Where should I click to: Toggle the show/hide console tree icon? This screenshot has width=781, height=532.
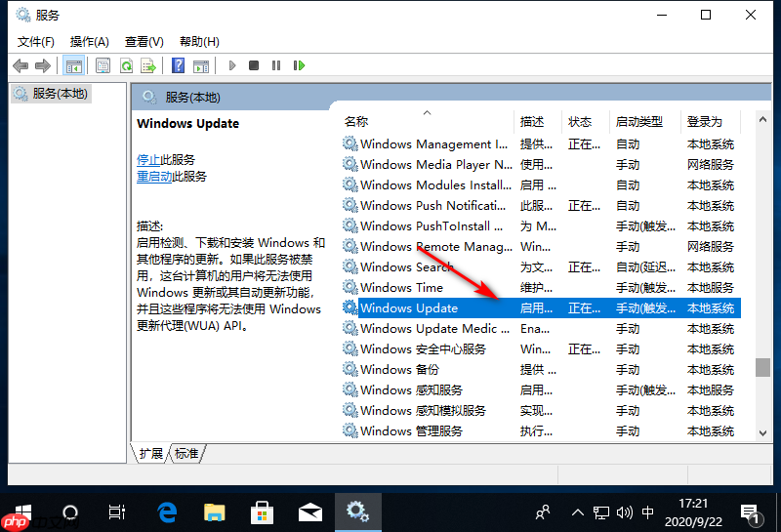[74, 65]
